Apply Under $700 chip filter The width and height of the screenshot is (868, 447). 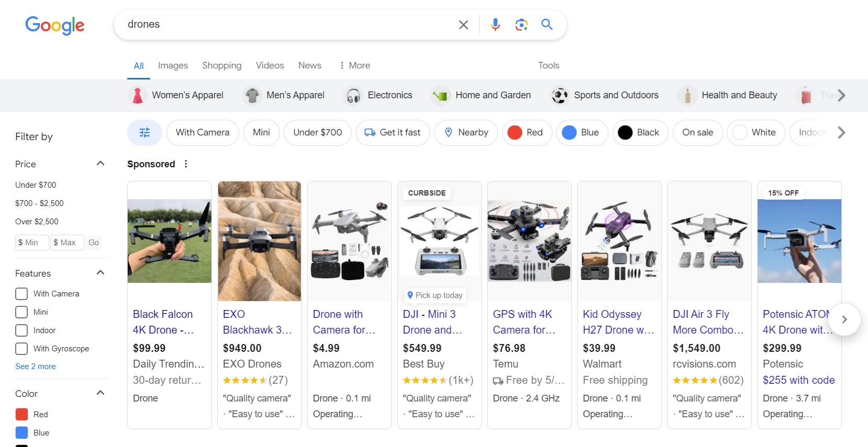pos(318,132)
